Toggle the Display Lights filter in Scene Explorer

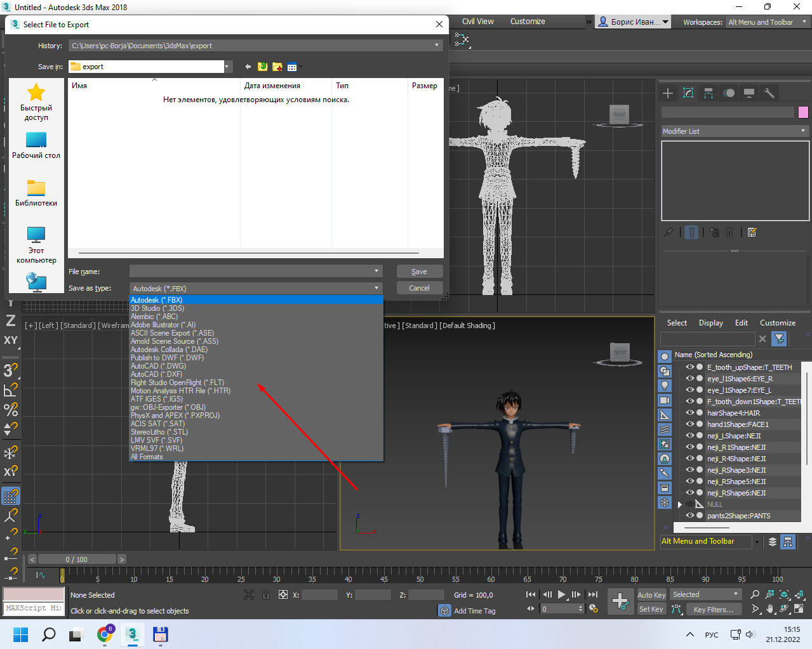[x=665, y=385]
